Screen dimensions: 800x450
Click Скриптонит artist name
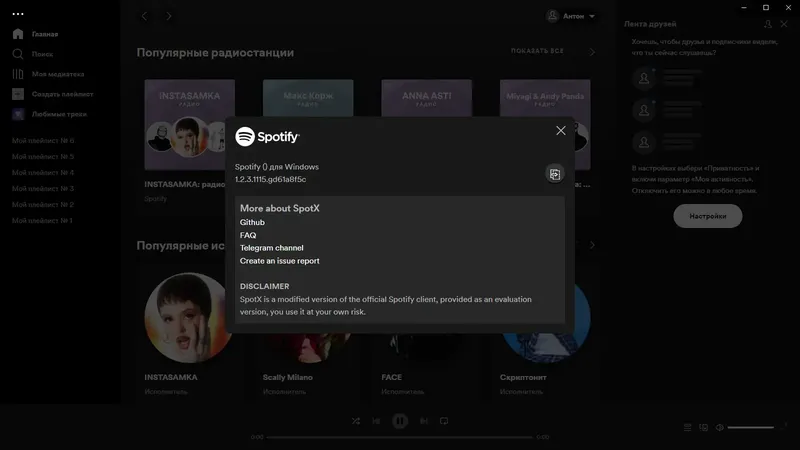click(x=523, y=378)
